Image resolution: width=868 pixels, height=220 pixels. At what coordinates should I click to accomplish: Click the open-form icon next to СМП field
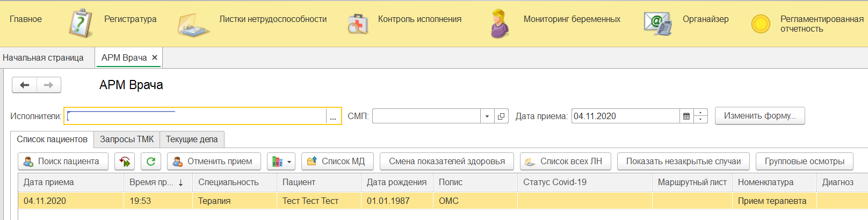tap(501, 116)
